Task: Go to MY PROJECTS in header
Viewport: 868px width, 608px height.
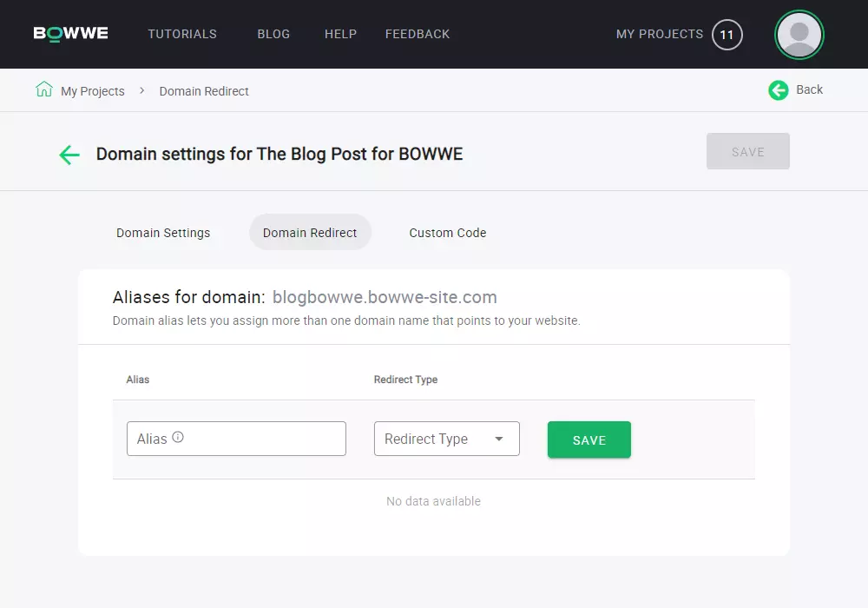Action: coord(660,35)
